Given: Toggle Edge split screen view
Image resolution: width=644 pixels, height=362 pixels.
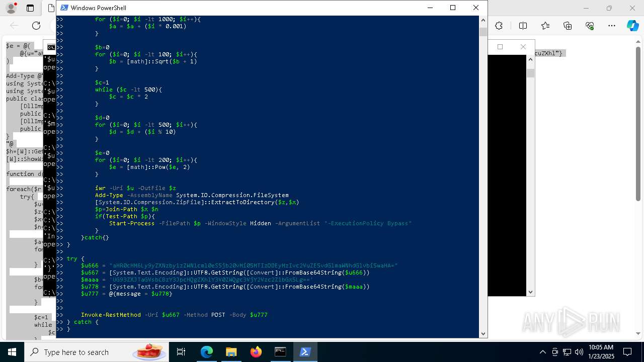Looking at the screenshot, I should pyautogui.click(x=523, y=26).
